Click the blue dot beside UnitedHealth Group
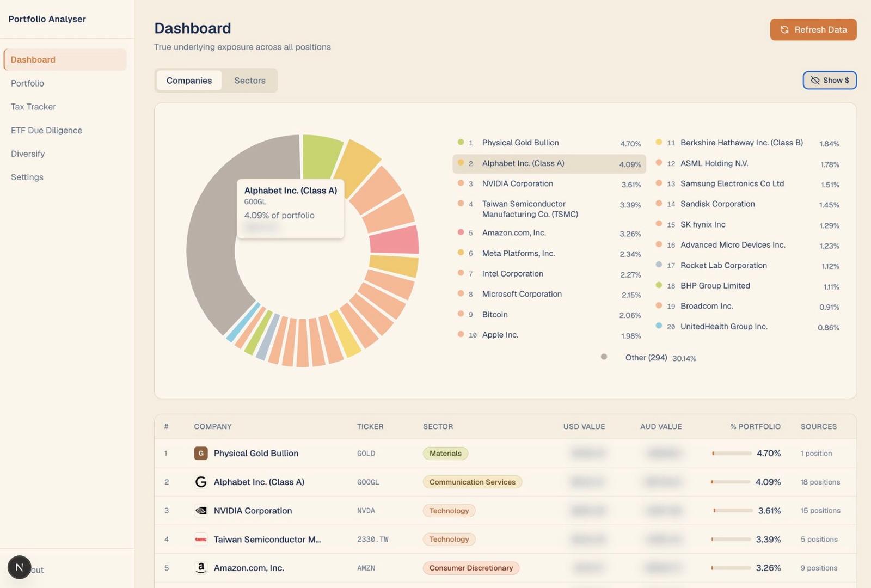Image resolution: width=871 pixels, height=588 pixels. pos(659,326)
